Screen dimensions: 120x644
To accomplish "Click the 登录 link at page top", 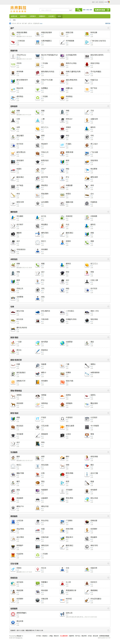I will point(93,2).
